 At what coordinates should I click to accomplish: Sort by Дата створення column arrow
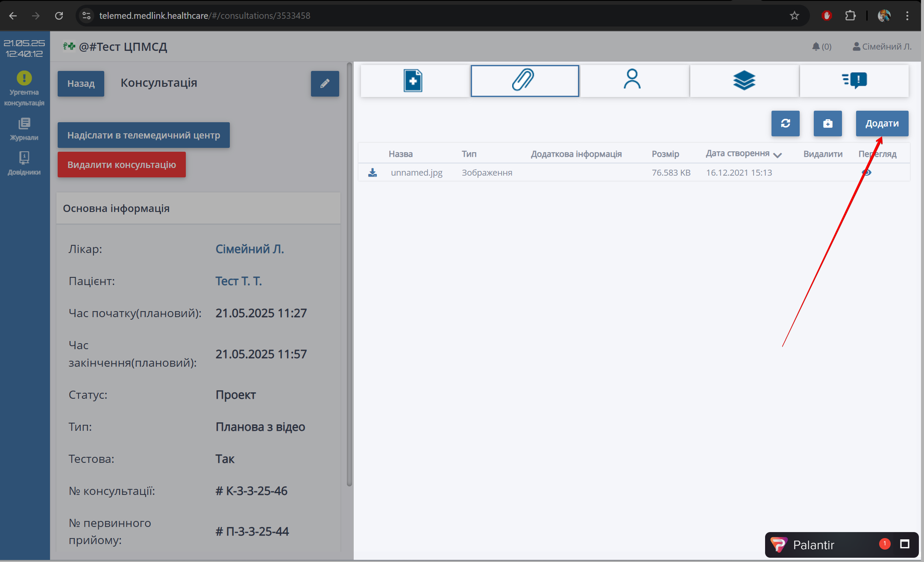[x=777, y=155]
